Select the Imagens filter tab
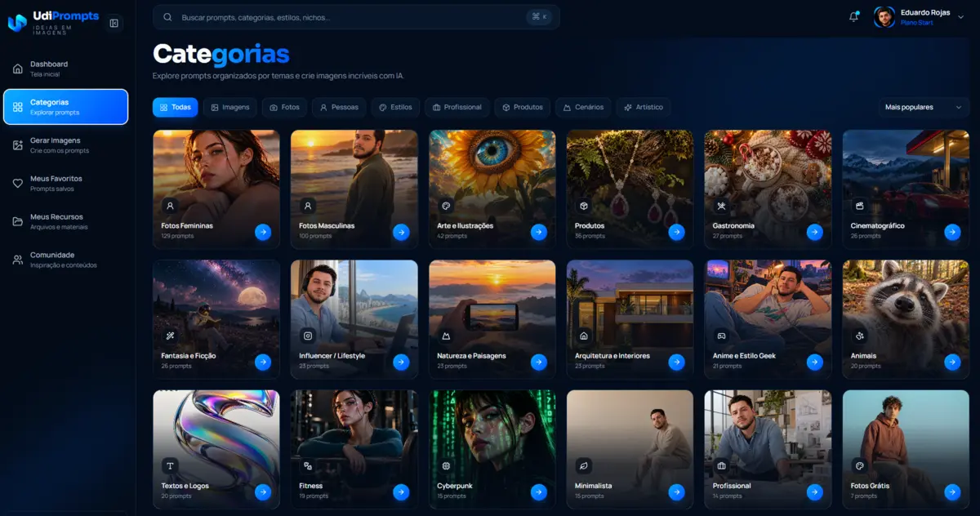980x516 pixels. tap(230, 107)
